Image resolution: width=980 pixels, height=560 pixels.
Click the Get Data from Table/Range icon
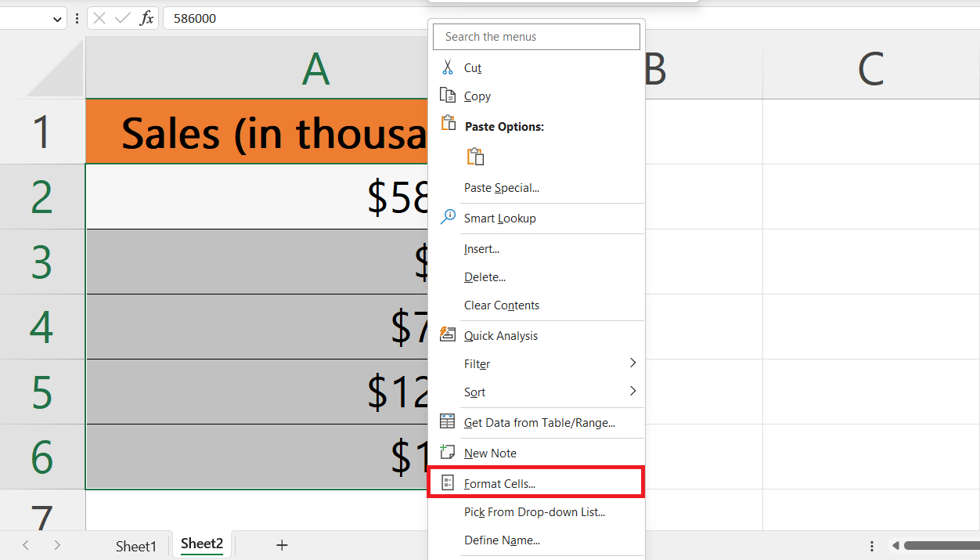(447, 421)
